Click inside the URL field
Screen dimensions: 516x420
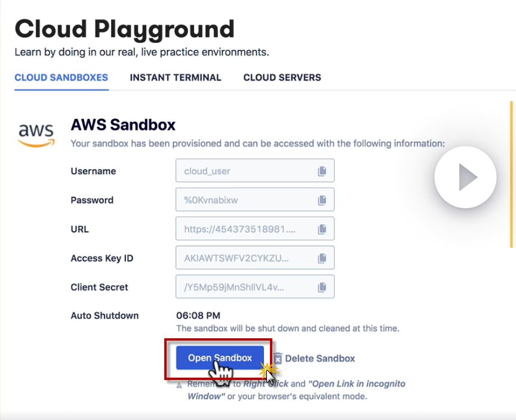click(x=245, y=229)
